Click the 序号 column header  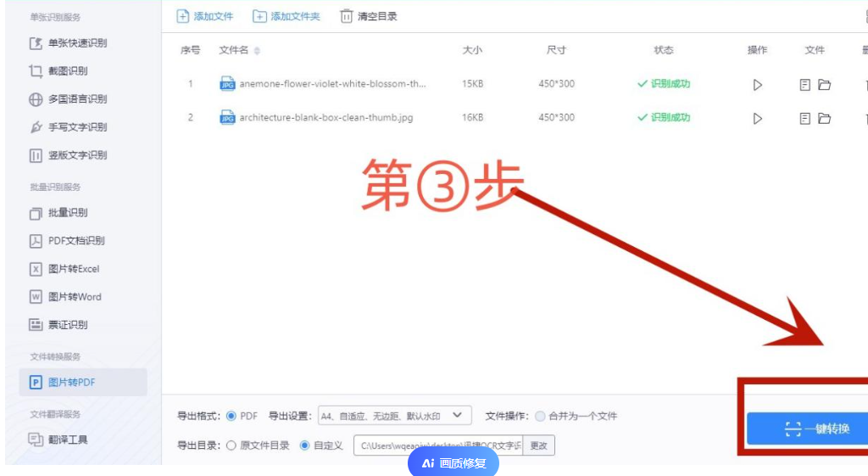[191, 50]
